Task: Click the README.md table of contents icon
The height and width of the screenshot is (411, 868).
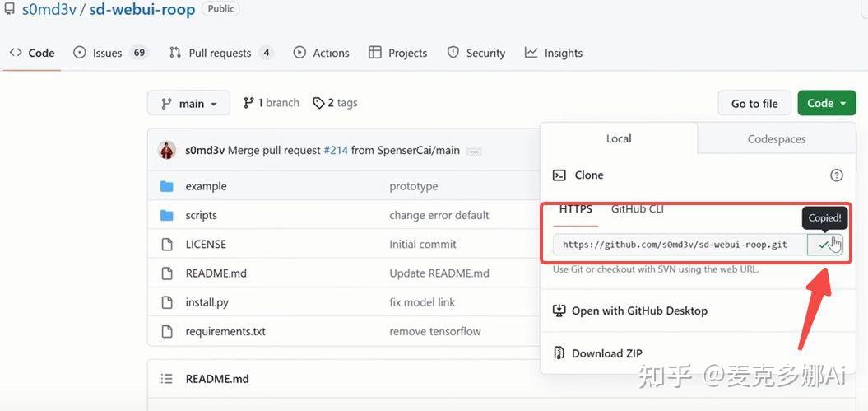Action: click(167, 379)
